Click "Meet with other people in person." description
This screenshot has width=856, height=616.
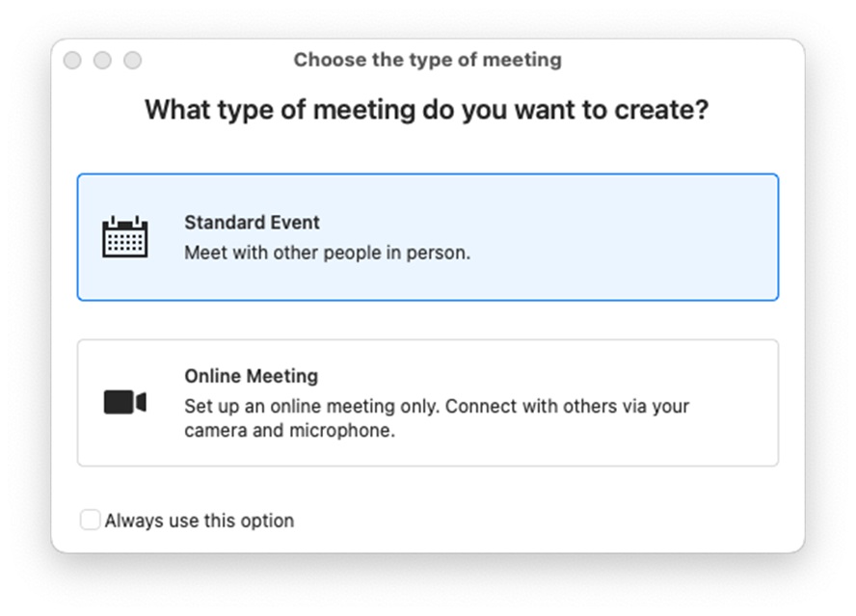point(327,254)
